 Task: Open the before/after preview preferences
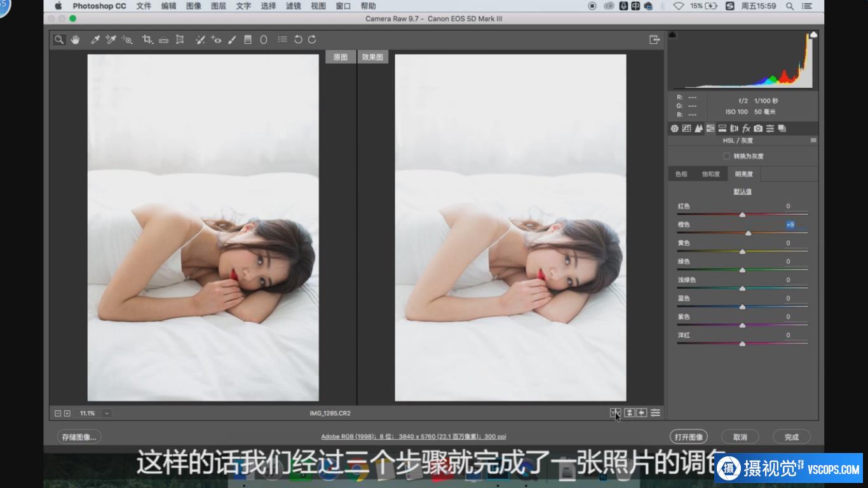(x=655, y=413)
